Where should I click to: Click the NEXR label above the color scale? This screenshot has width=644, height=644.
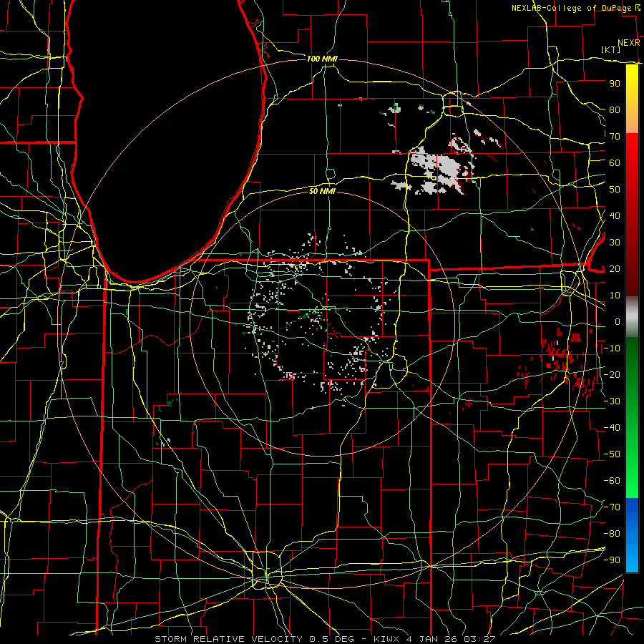point(629,43)
